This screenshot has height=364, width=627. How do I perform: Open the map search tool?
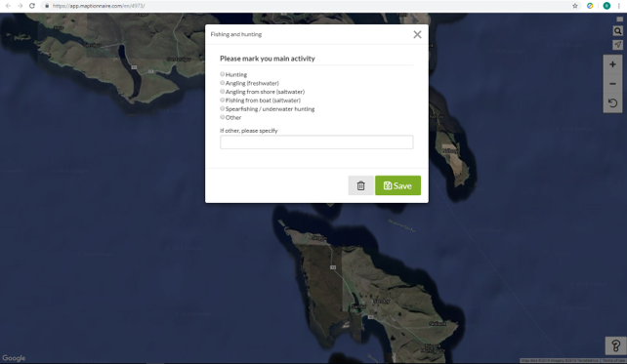click(618, 31)
